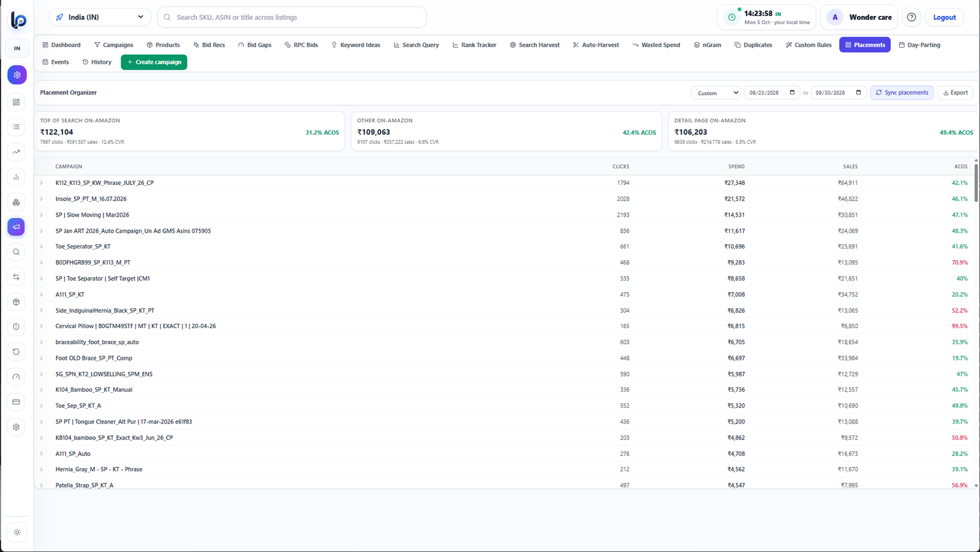Focus the SKU, ASIN or title search field
The height and width of the screenshot is (552, 980).
pyautogui.click(x=292, y=17)
